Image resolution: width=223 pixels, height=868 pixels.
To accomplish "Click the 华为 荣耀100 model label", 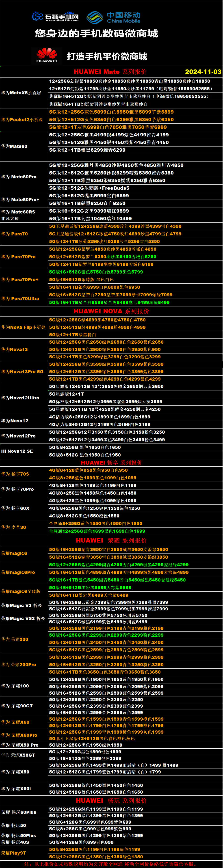I will 15,686.
